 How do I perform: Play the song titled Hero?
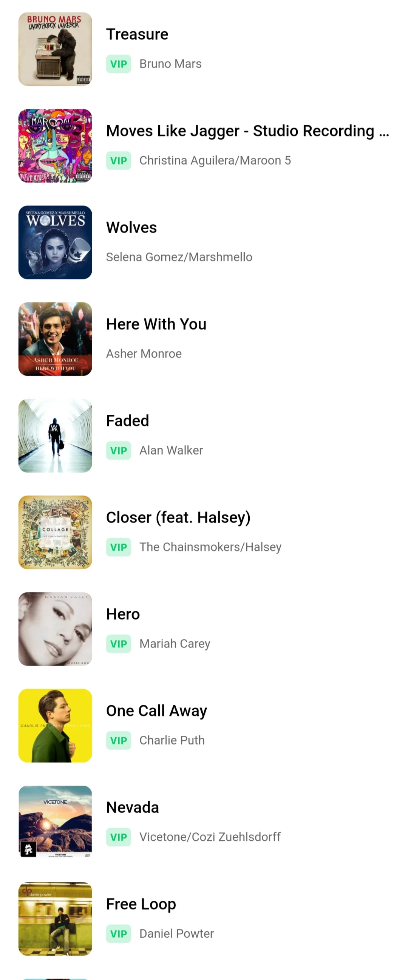click(x=123, y=614)
